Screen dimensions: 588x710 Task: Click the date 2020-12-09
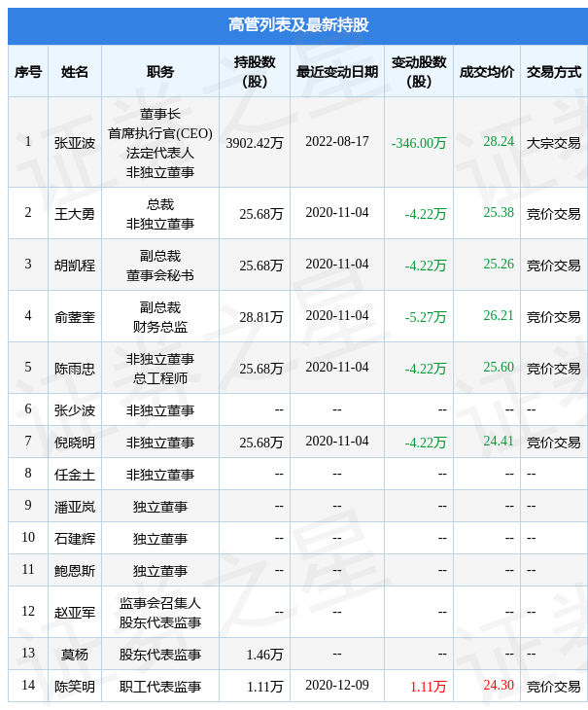337,685
